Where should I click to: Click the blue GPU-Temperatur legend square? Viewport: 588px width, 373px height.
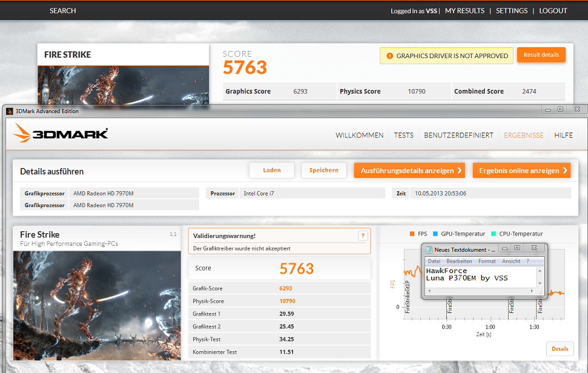pyautogui.click(x=435, y=234)
